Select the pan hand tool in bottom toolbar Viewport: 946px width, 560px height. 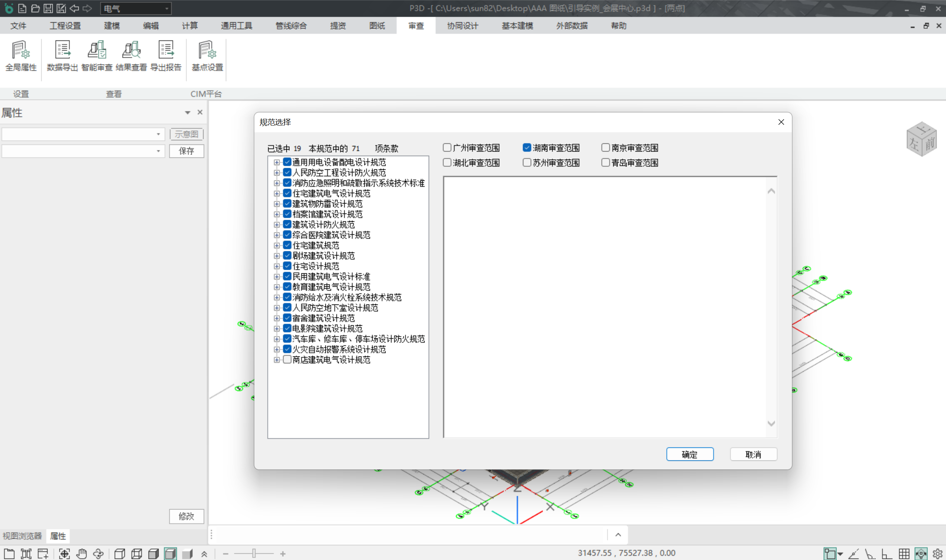[x=81, y=554]
